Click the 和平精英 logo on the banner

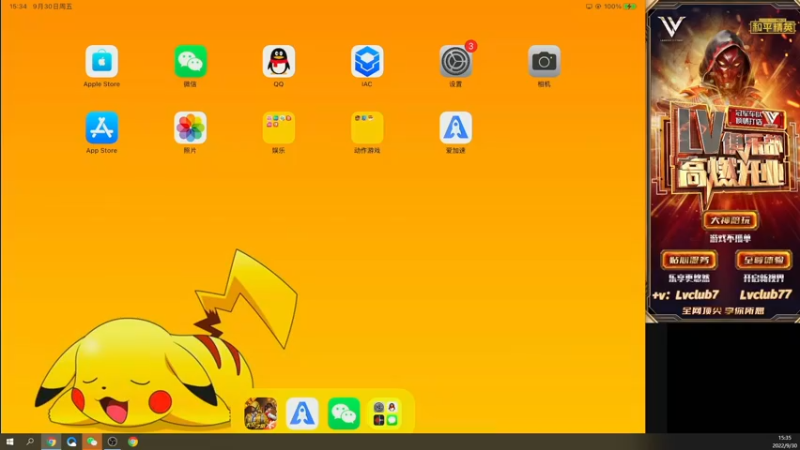coord(772,26)
